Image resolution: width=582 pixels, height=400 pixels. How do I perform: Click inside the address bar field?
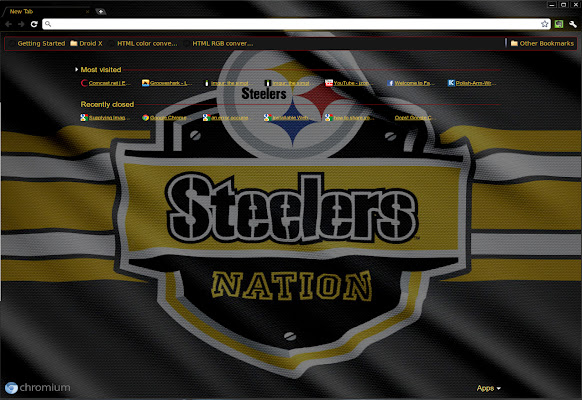click(x=296, y=24)
